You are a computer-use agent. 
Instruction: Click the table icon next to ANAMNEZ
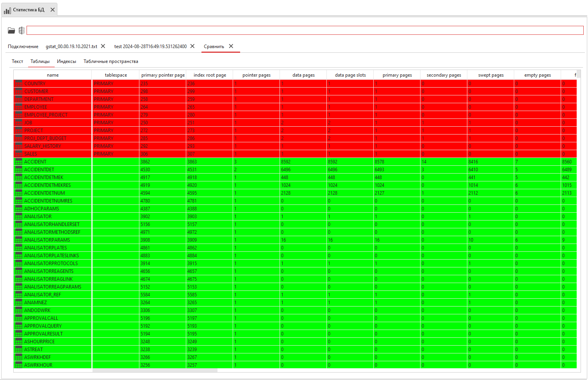(18, 302)
